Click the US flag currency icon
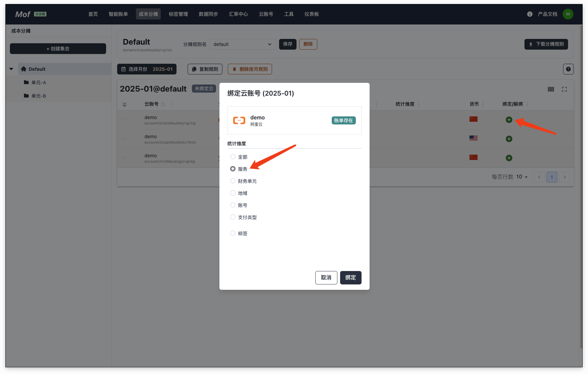The height and width of the screenshot is (374, 588). (473, 138)
